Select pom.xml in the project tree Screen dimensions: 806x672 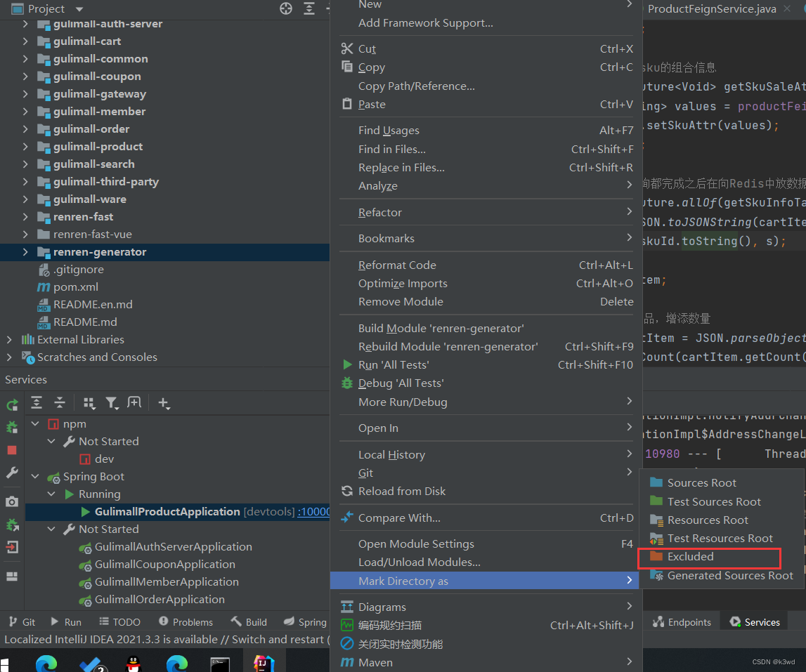76,286
